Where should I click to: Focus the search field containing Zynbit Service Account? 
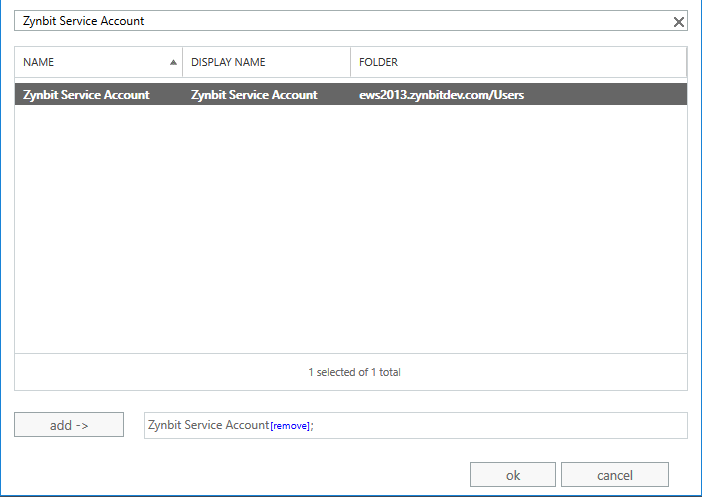[342, 21]
